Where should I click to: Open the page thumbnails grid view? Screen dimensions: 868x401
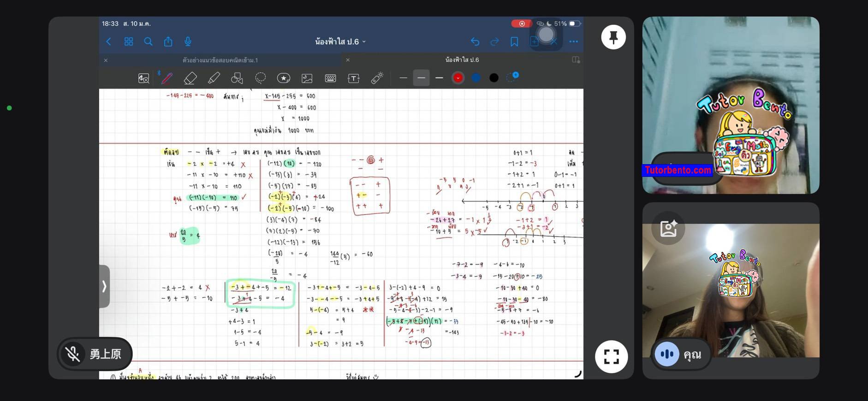click(x=129, y=41)
